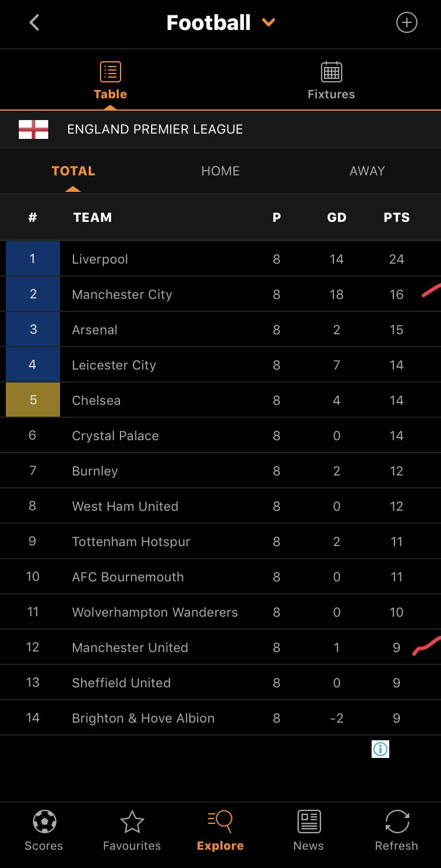Open Manchester United team row
Image resolution: width=441 pixels, height=868 pixels.
click(x=130, y=647)
